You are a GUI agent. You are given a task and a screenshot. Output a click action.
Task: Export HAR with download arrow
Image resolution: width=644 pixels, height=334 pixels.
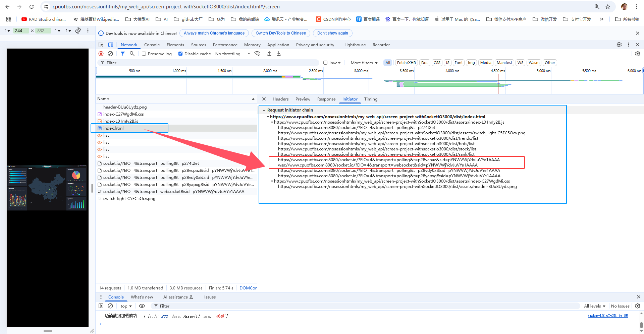279,54
